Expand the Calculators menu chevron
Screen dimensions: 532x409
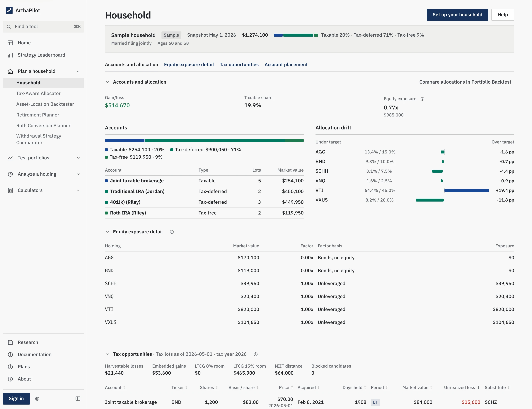(x=78, y=190)
